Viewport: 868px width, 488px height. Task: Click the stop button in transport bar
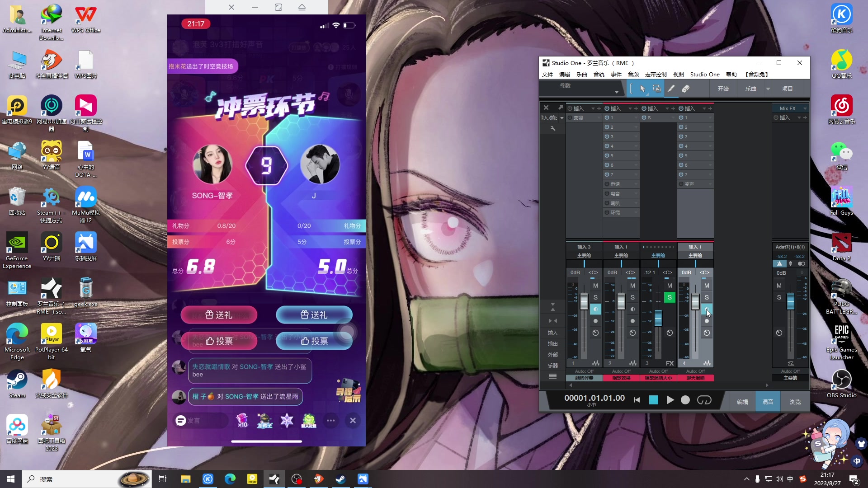coord(654,400)
